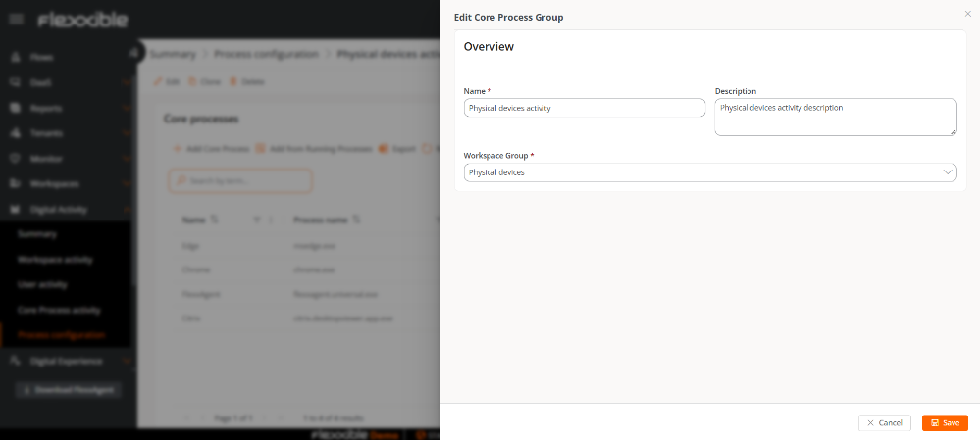Click the Export icon above the table
Screen dimensions: 980x440
(384, 149)
